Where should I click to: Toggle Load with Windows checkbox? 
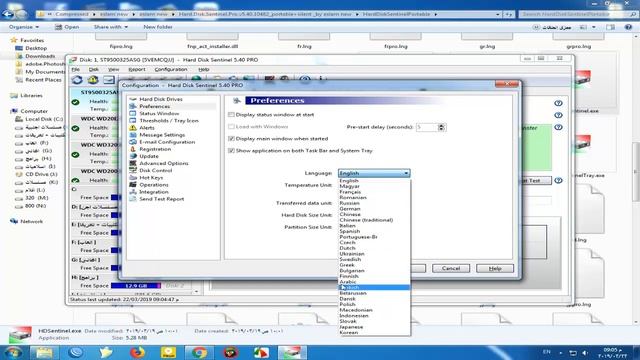tap(231, 127)
